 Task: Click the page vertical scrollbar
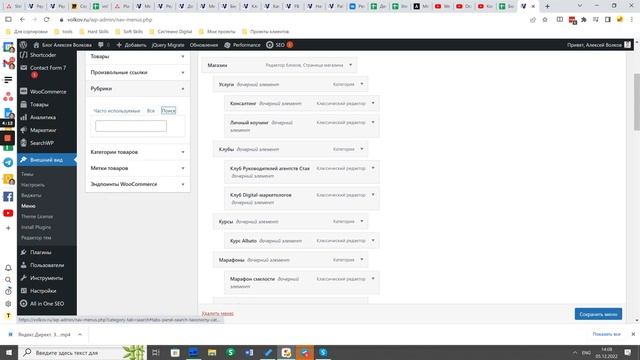point(636,102)
